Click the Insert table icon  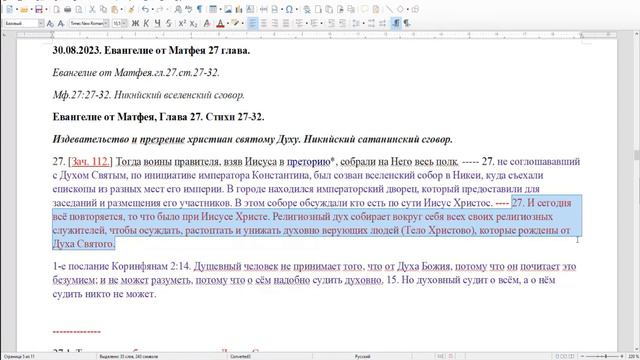(x=213, y=9)
